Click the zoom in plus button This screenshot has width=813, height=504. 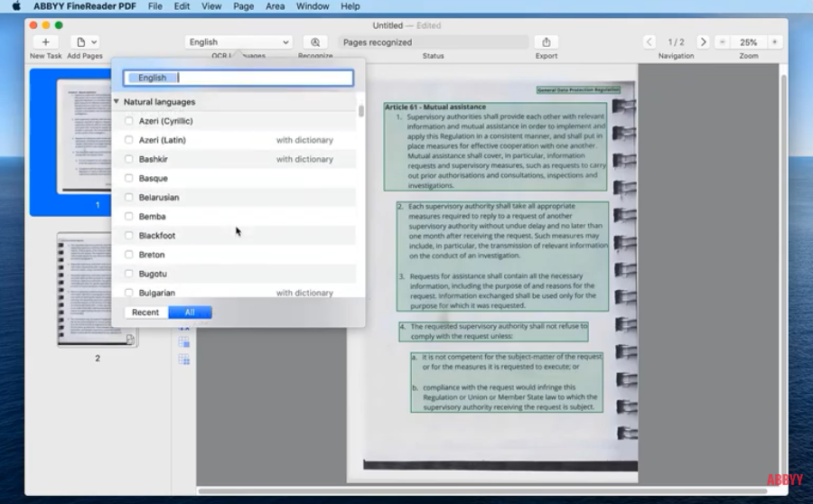coord(775,42)
